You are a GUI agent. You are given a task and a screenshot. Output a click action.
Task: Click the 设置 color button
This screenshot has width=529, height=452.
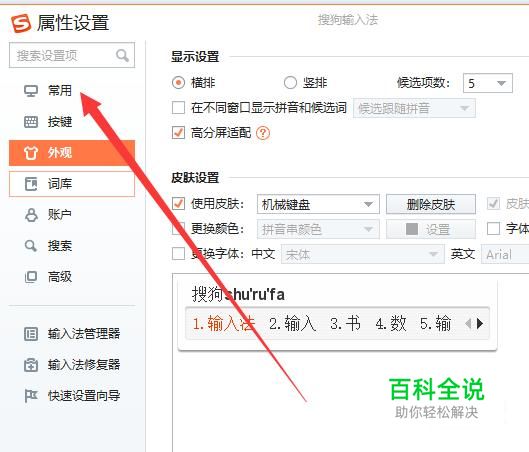(431, 229)
